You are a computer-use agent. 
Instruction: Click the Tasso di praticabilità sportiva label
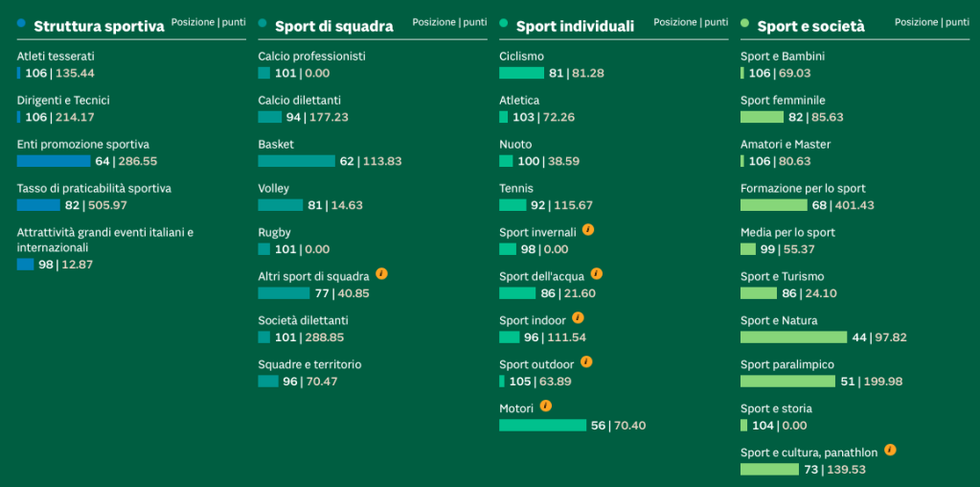(95, 188)
